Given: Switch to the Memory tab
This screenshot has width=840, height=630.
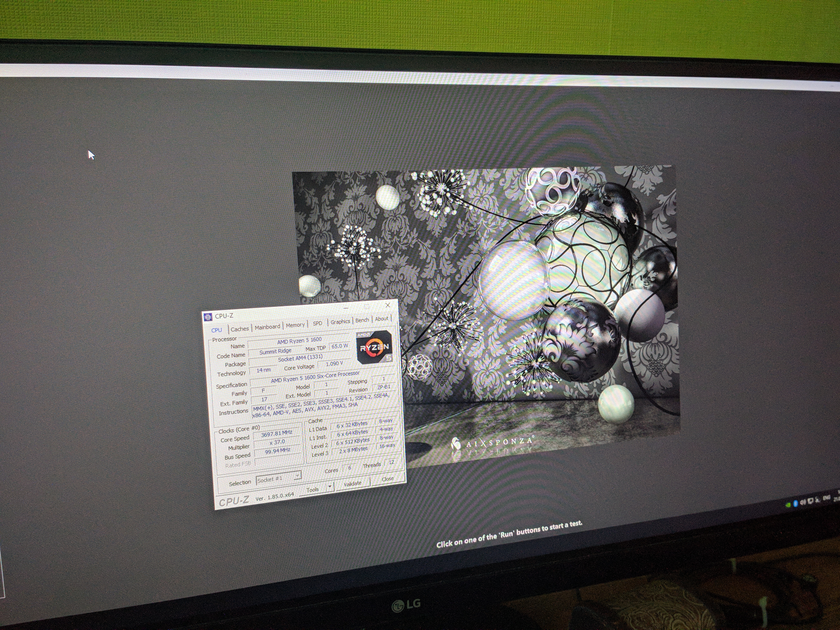Looking at the screenshot, I should pos(295,325).
